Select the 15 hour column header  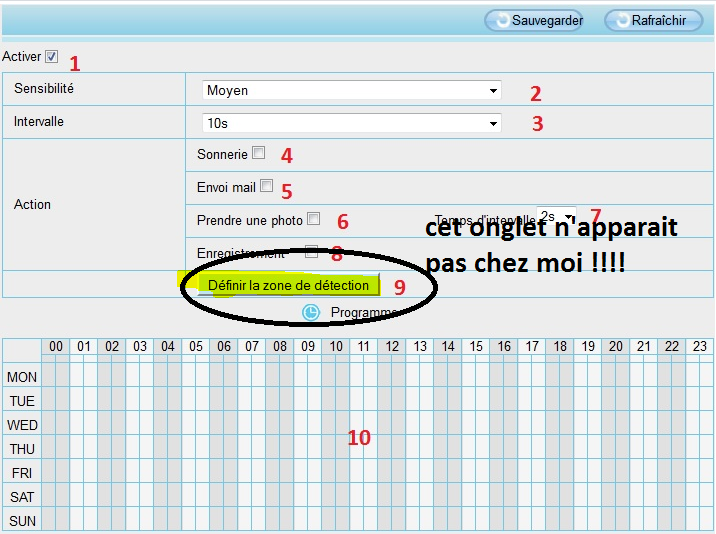(x=476, y=346)
